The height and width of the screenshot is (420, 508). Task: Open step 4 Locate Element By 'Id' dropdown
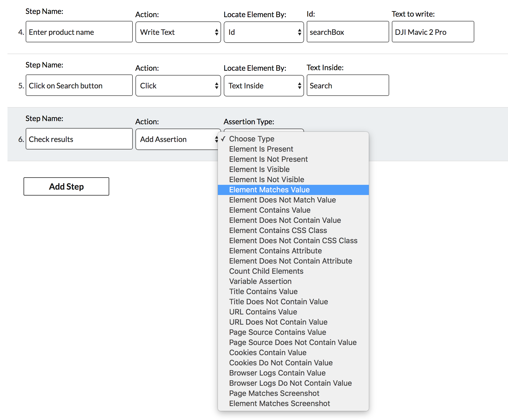[264, 32]
